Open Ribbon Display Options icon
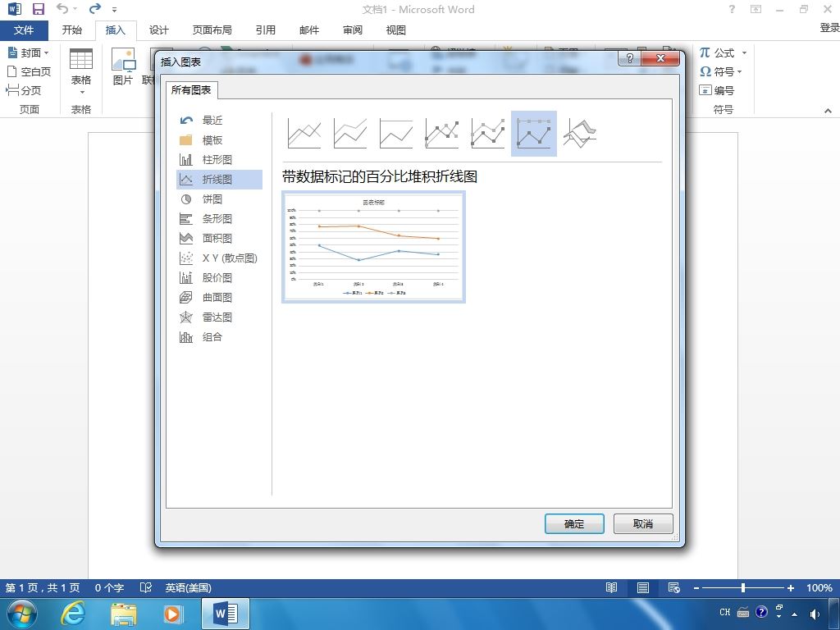The width and height of the screenshot is (840, 630). pyautogui.click(x=756, y=9)
